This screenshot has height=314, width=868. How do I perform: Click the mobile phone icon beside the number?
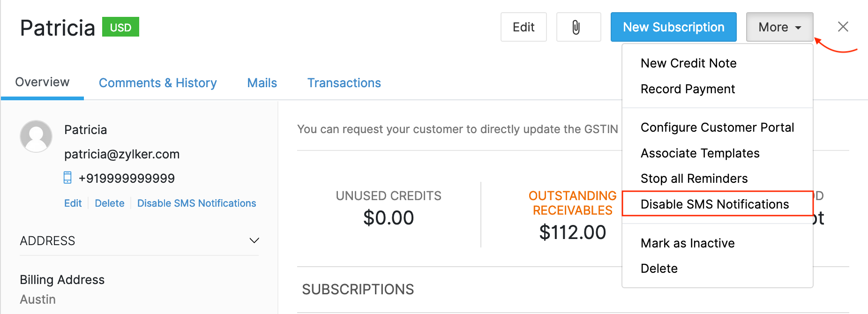click(x=68, y=178)
